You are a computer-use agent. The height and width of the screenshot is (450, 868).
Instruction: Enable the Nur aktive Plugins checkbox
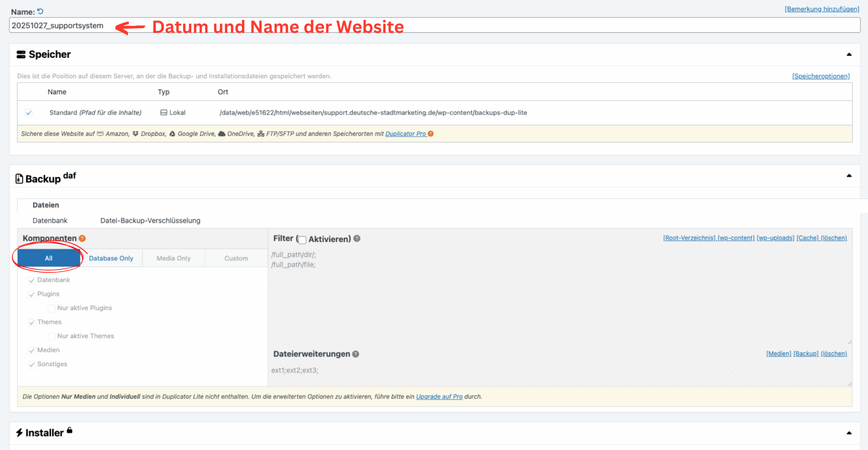coord(51,308)
